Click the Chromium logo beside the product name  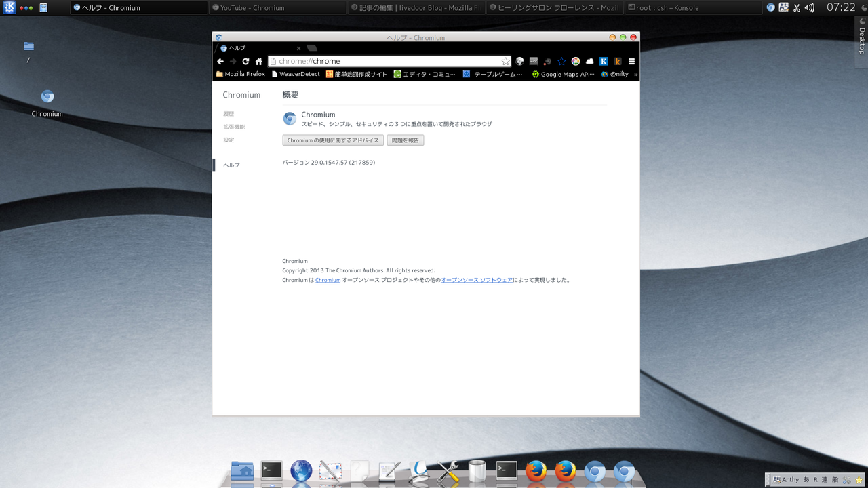[x=290, y=119]
